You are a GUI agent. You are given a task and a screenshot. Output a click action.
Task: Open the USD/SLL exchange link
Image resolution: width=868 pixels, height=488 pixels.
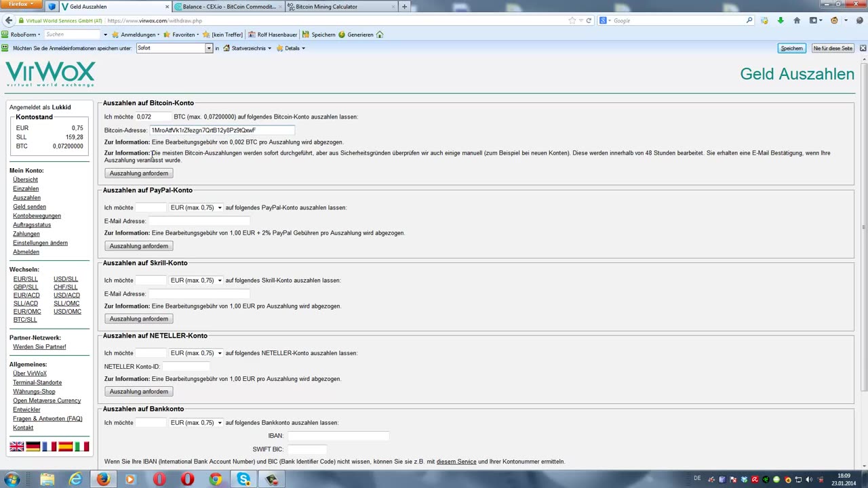[x=66, y=279]
